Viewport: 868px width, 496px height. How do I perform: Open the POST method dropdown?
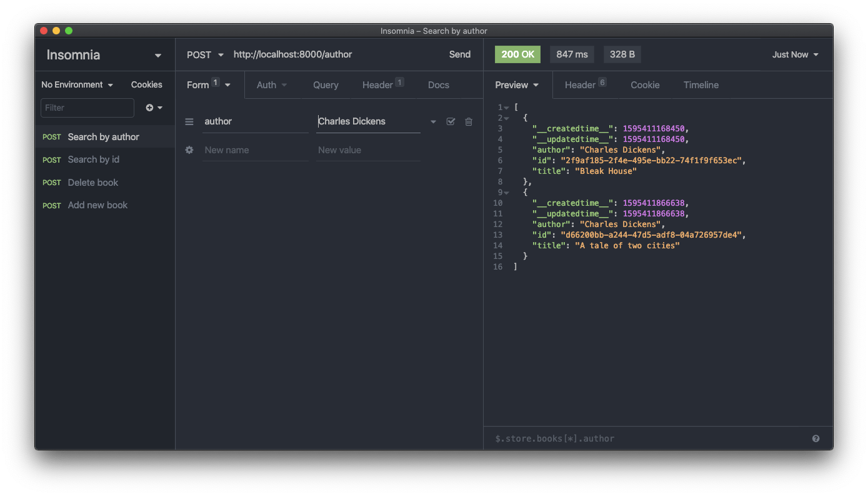tap(205, 54)
